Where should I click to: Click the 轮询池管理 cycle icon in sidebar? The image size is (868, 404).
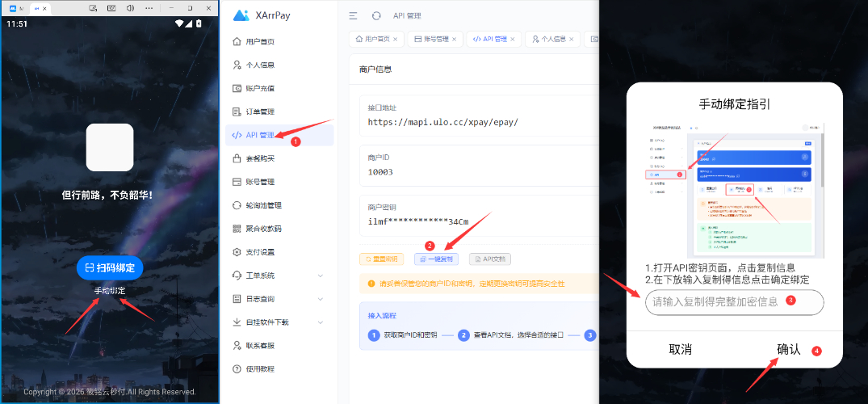237,205
